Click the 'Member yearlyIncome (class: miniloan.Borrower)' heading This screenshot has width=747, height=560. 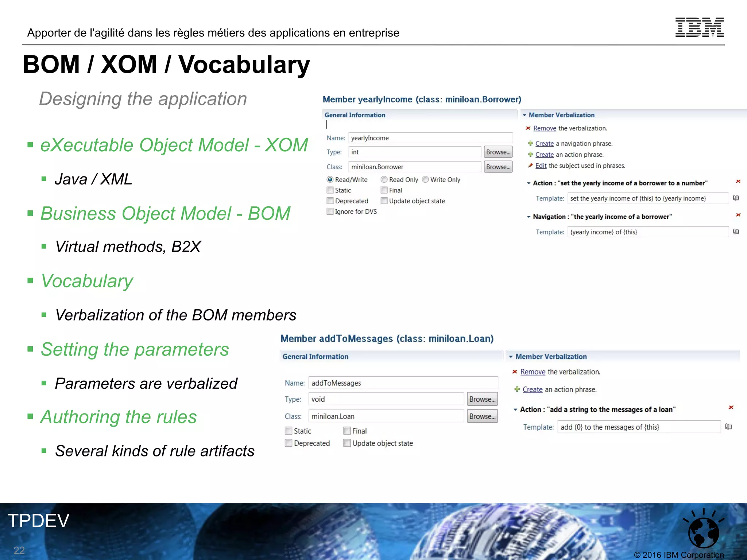(422, 99)
